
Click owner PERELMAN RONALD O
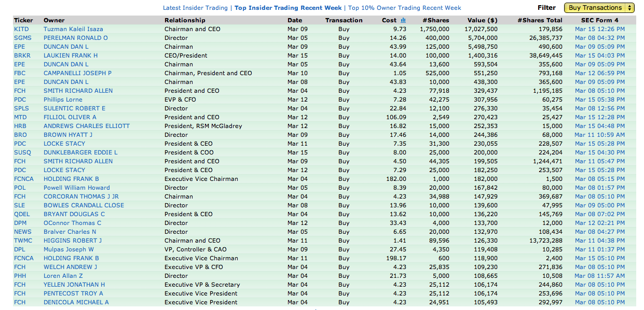click(76, 38)
